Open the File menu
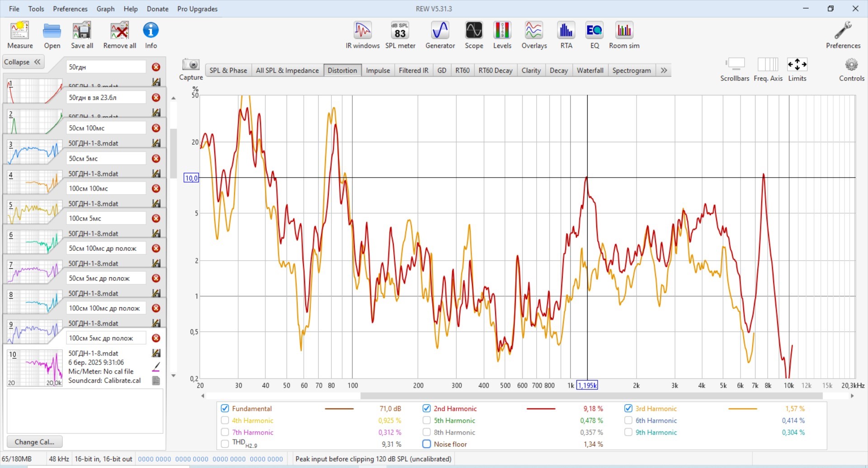Viewport: 868px width, 468px height. pos(14,9)
